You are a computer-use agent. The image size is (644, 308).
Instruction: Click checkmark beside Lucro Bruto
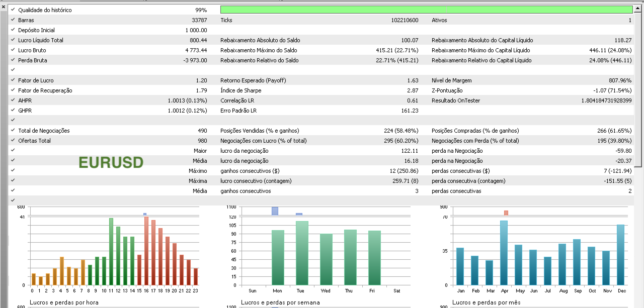[13, 50]
